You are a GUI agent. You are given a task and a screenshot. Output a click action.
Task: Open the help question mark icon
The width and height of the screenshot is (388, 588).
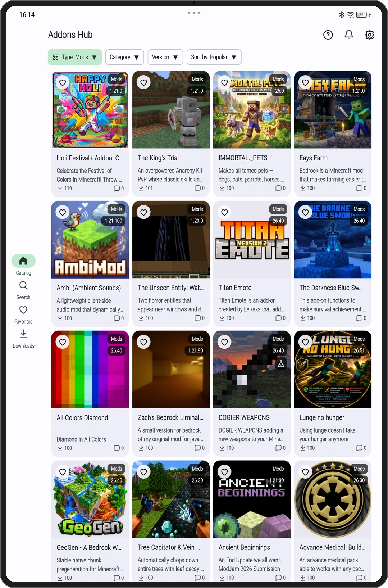pos(328,35)
